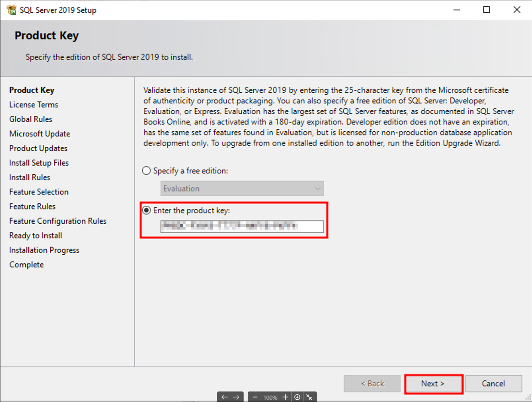Click the window resize grip corner
The height and width of the screenshot is (402, 532).
[x=528, y=397]
